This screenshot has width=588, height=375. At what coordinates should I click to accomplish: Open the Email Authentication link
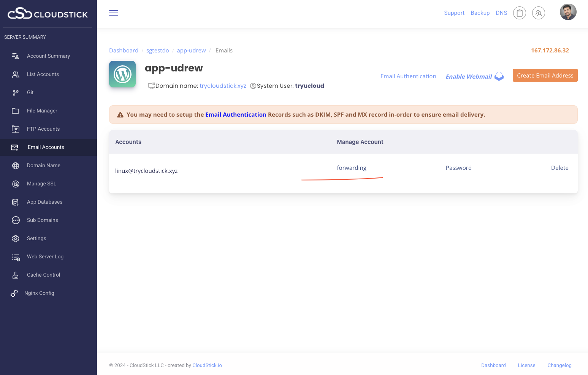click(x=408, y=76)
